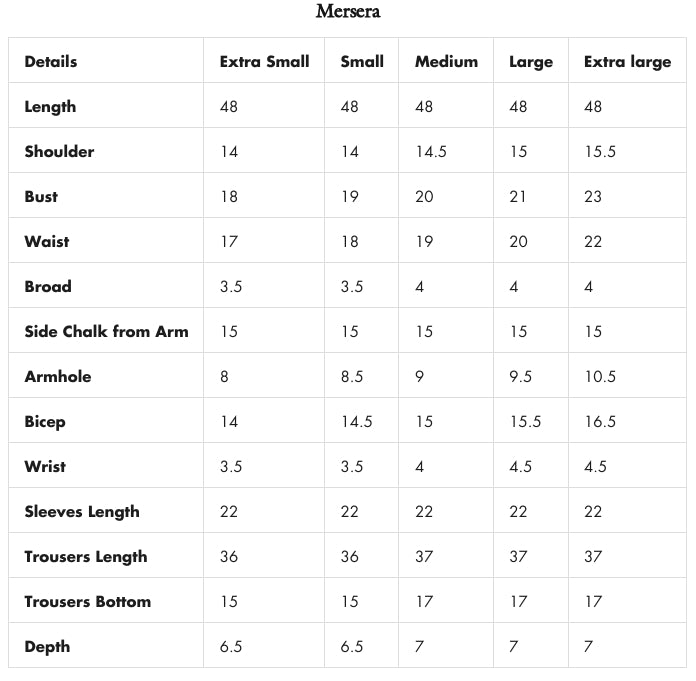Click the Bust row label
This screenshot has width=696, height=681.
click(41, 196)
